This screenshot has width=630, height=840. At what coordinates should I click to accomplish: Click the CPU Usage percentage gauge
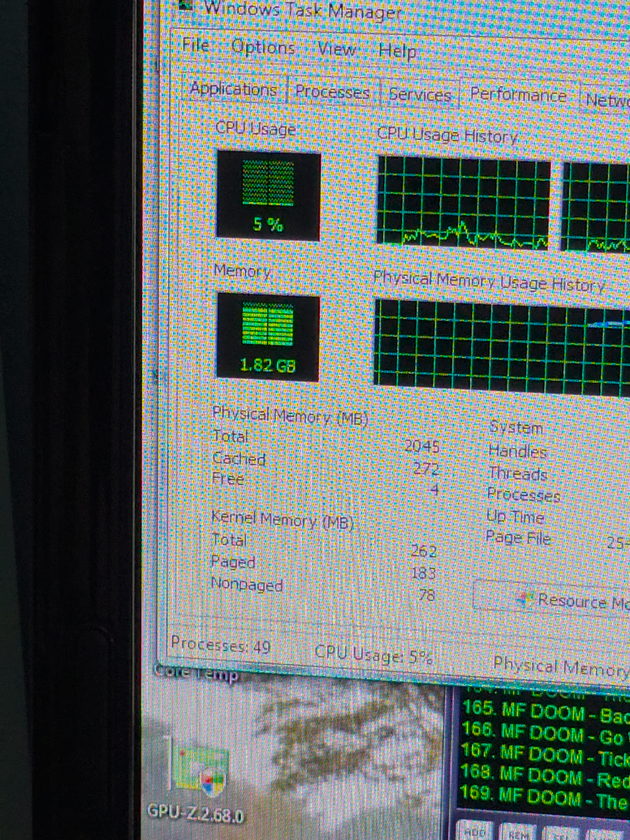coord(268,195)
